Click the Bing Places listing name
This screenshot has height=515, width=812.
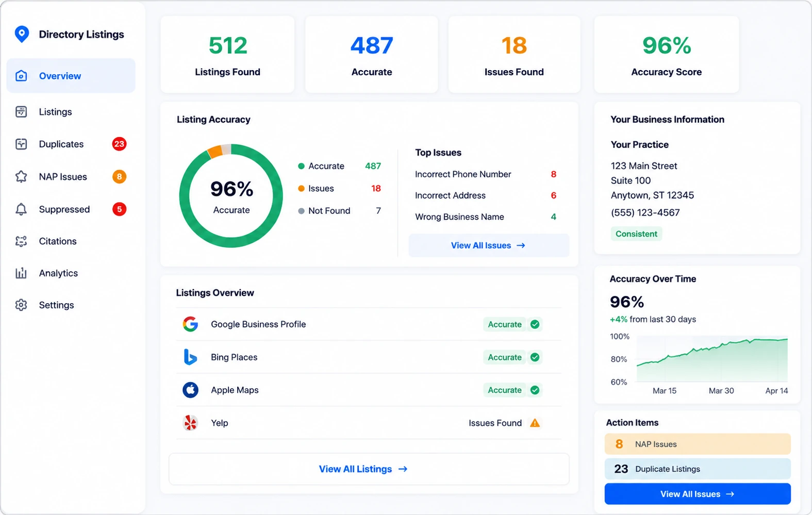pyautogui.click(x=234, y=357)
